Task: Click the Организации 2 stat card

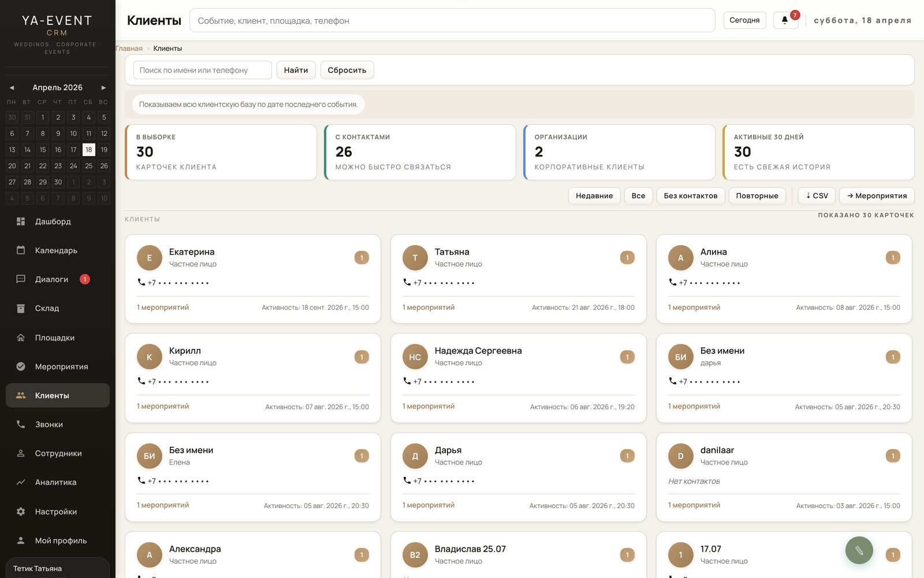Action: (x=619, y=153)
